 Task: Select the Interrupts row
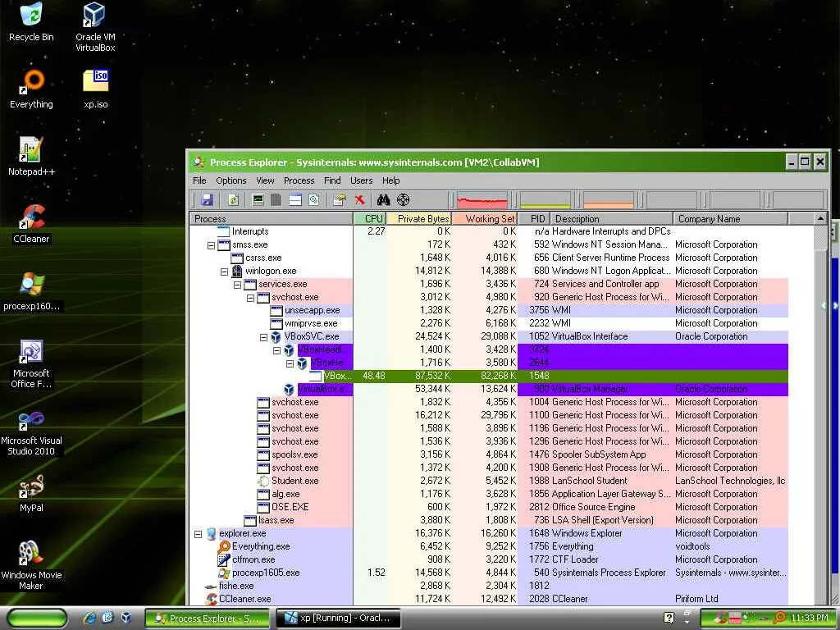489,231
